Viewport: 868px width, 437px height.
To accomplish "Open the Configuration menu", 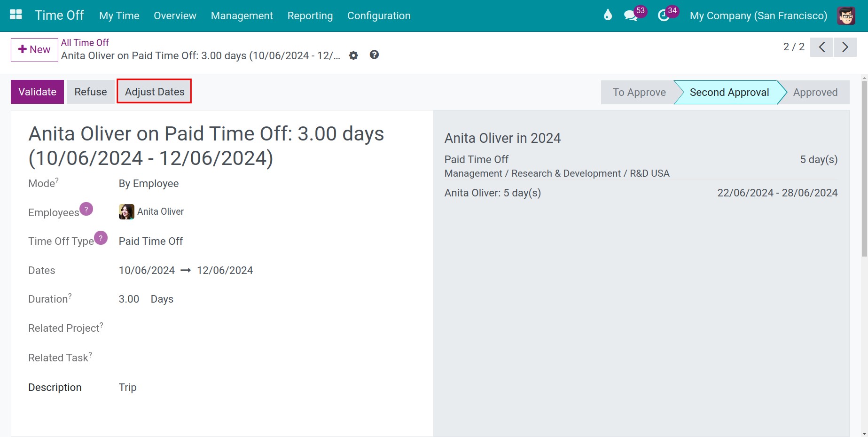I will tap(379, 16).
